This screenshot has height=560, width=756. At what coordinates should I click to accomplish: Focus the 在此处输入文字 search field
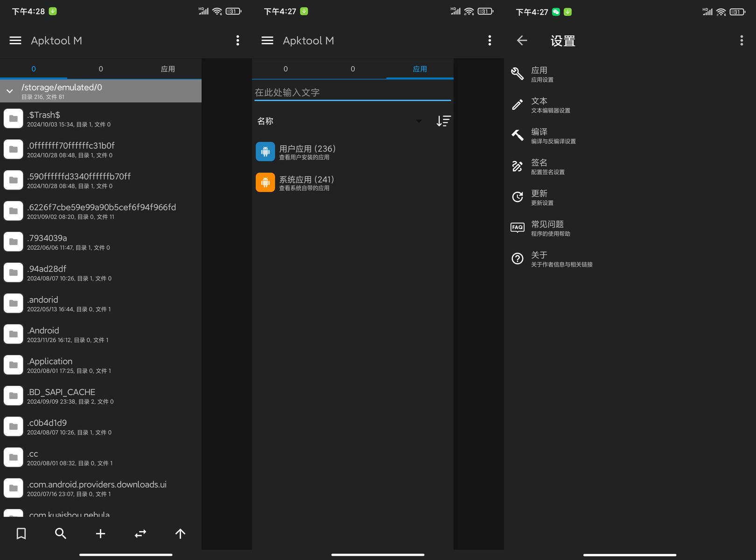(x=353, y=92)
